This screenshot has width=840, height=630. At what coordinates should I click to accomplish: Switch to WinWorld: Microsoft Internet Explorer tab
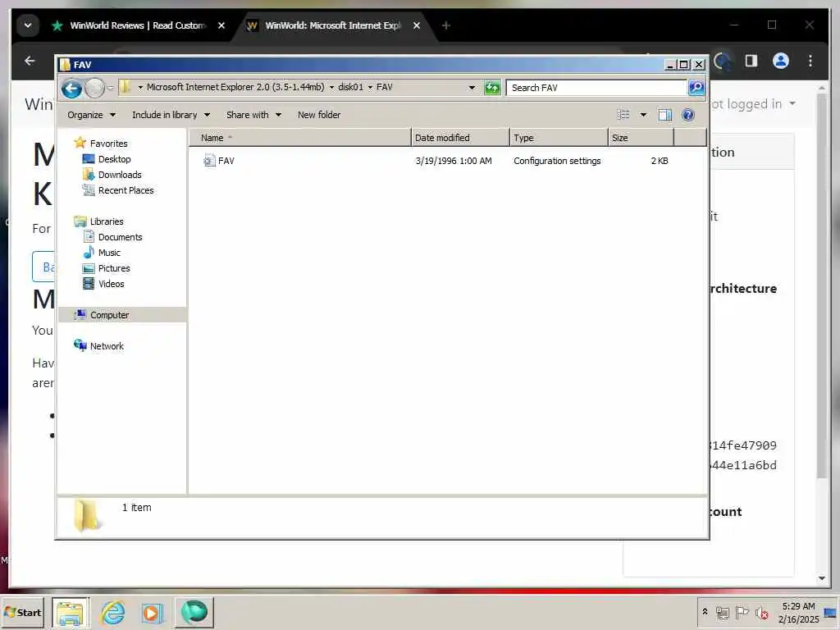(x=323, y=25)
